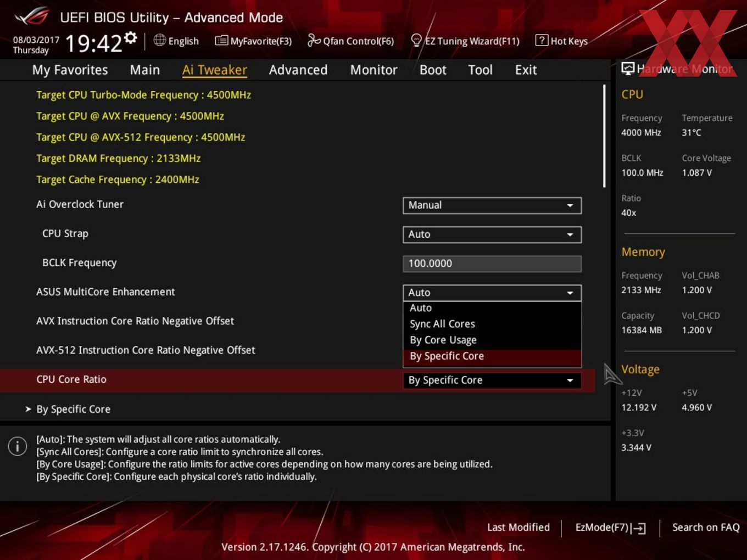Click the CPU Core Ratio label
The height and width of the screenshot is (560, 747).
(x=71, y=379)
